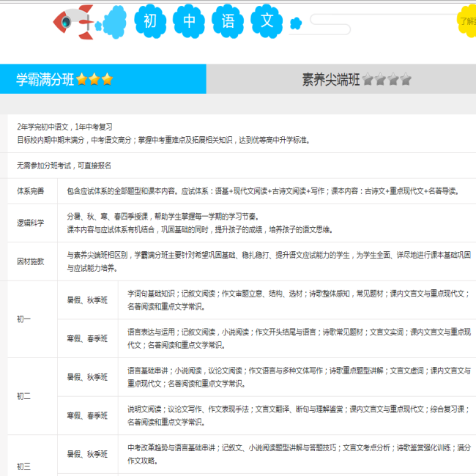Screen dimensions: 476x476
Task: Click the 初一 grade cell
Action: 24,319
